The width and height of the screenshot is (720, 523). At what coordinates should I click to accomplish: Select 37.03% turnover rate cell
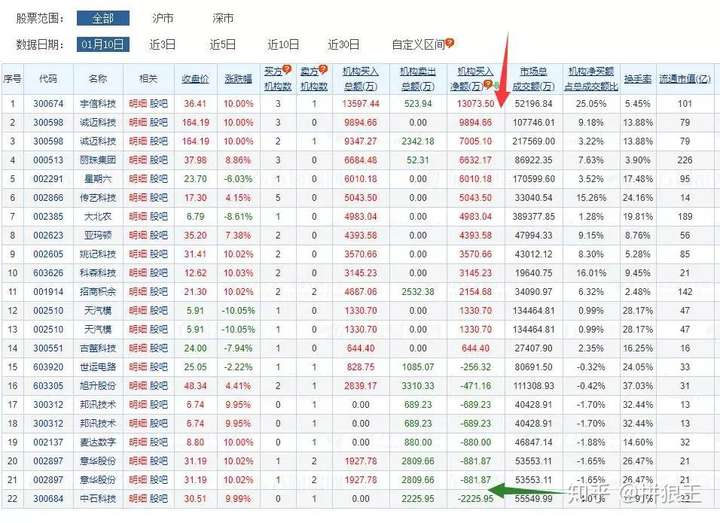638,386
